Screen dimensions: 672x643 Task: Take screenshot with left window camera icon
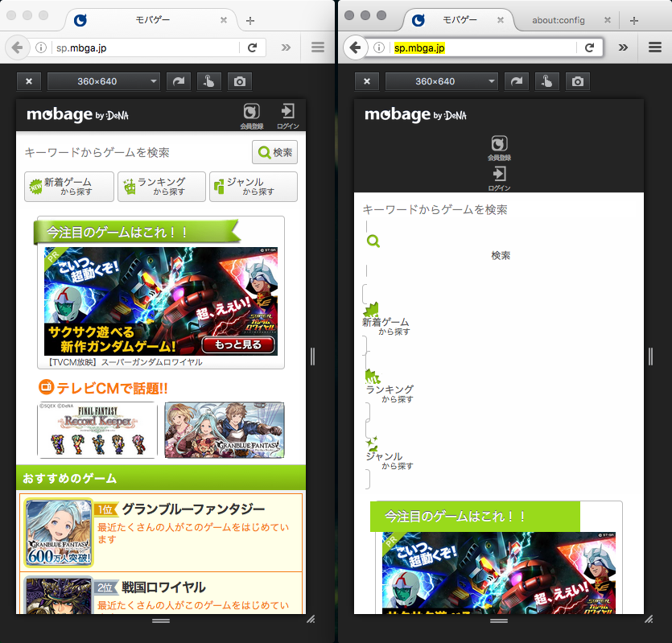pos(240,81)
